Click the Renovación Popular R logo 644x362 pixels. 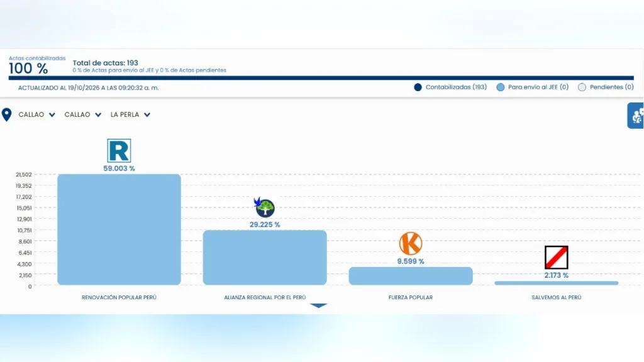tap(119, 151)
